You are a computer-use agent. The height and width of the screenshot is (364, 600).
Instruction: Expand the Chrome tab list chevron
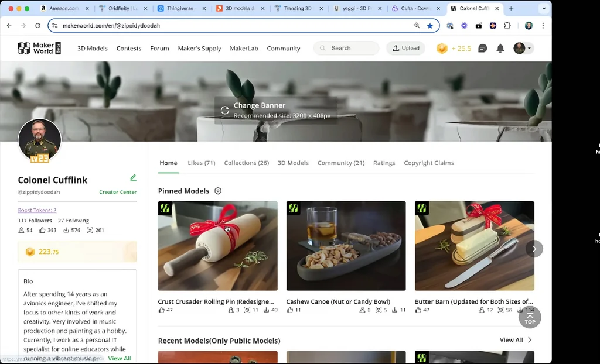point(544,8)
